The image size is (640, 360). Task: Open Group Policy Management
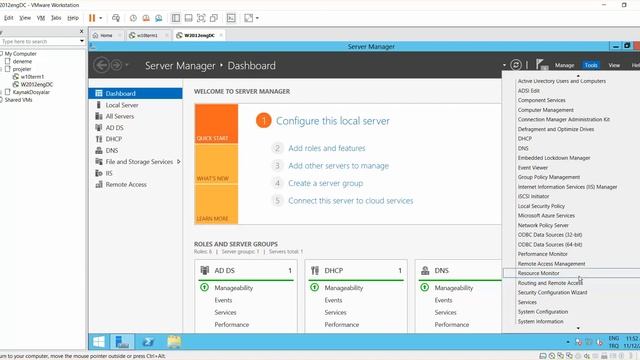coord(549,177)
